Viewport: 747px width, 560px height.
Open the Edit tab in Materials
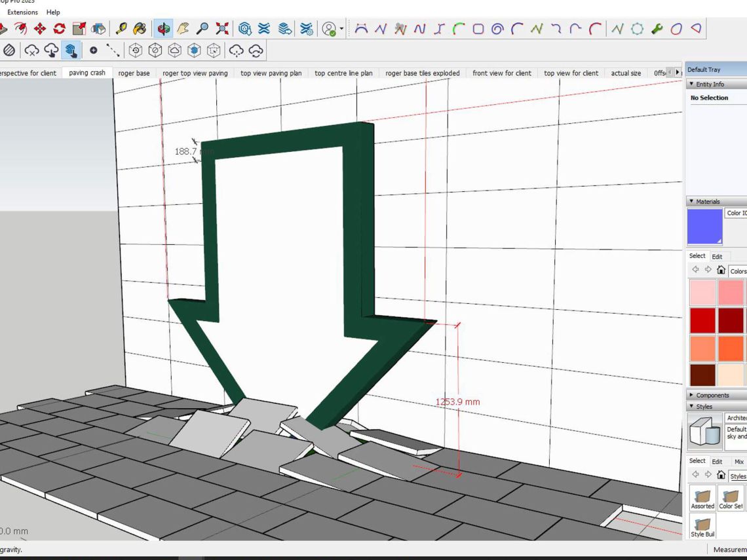coord(717,257)
